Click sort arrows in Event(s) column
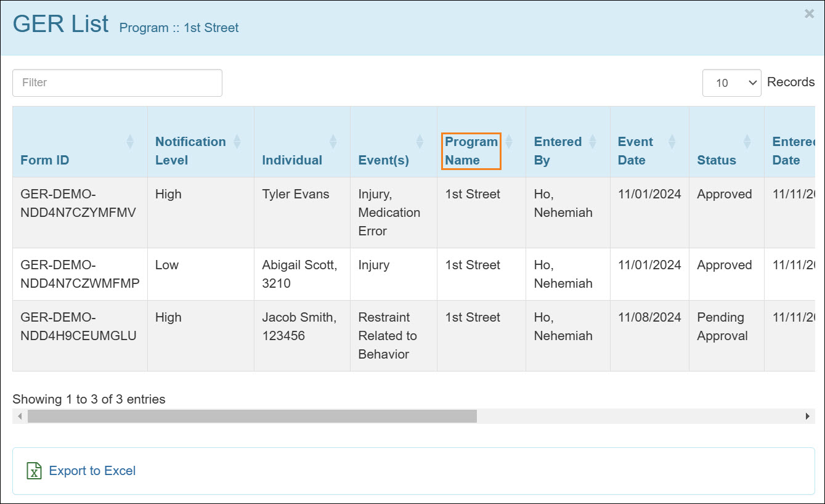Viewport: 825px width, 504px height. click(420, 142)
